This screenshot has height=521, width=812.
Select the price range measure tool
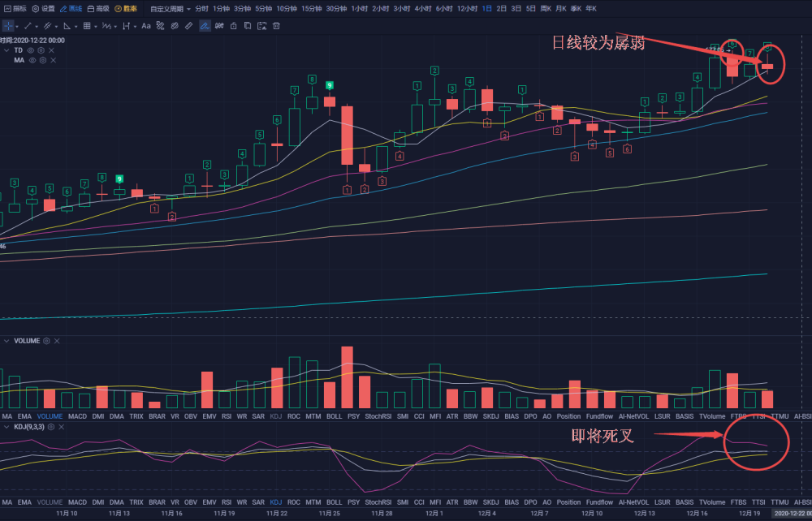pyautogui.click(x=127, y=26)
